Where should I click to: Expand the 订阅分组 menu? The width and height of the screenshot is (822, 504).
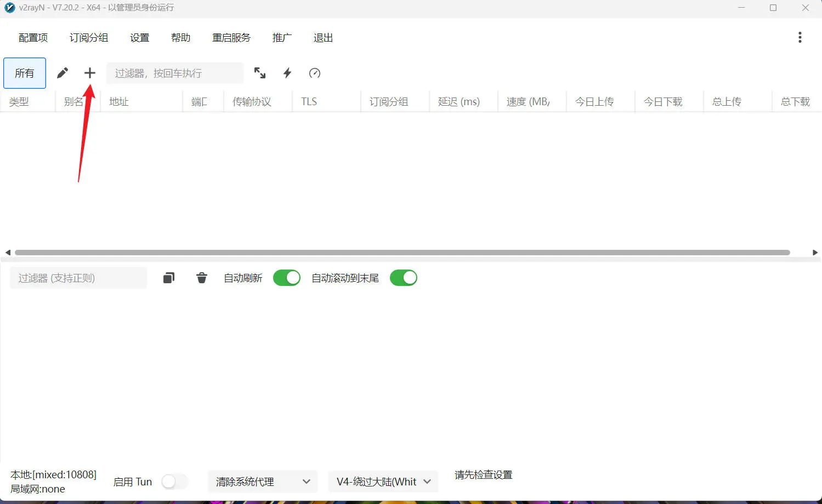[x=89, y=37]
